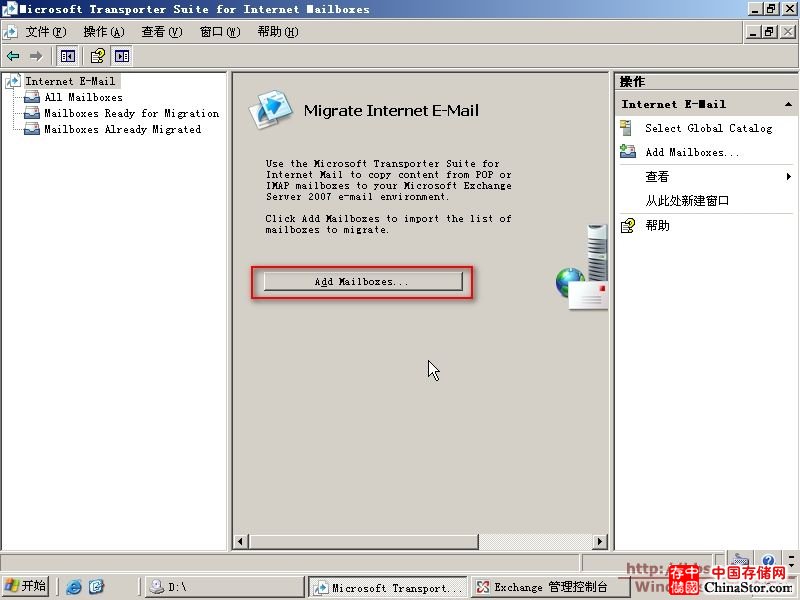
Task: Click Add Mailboxes... in the Actions pane
Action: 692,152
